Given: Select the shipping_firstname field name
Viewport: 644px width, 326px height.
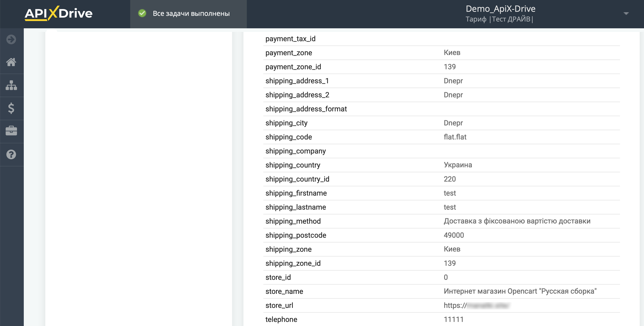Looking at the screenshot, I should 296,193.
